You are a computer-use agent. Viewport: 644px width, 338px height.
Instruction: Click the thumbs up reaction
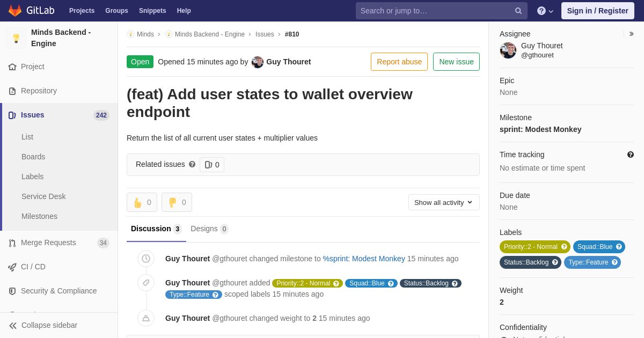click(142, 202)
